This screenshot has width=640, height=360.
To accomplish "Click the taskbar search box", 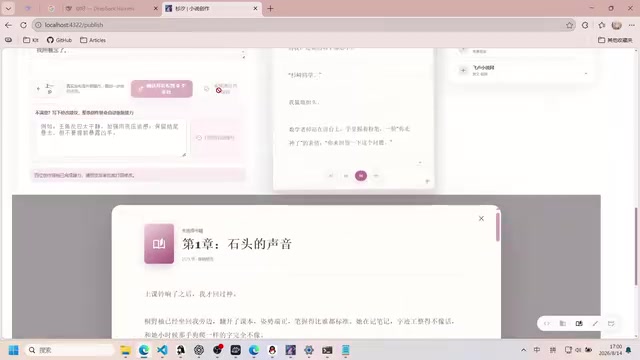I will pyautogui.click(x=70, y=350).
